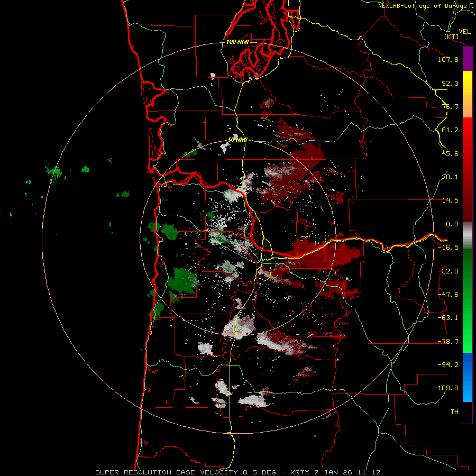
Task: Pick the gray segment of velocity color bar
Action: tap(467, 235)
